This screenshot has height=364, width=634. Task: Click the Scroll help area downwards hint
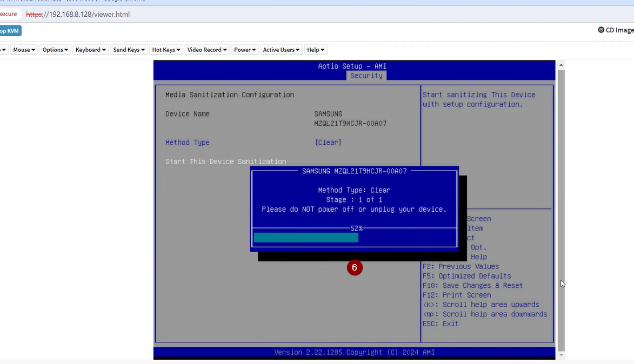click(x=485, y=314)
